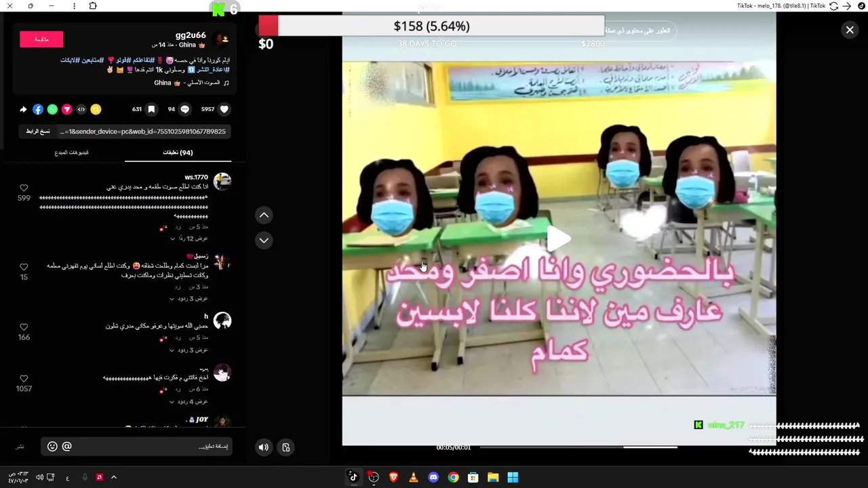This screenshot has width=868, height=488.
Task: Reload the page from title bar
Action: point(834,5)
